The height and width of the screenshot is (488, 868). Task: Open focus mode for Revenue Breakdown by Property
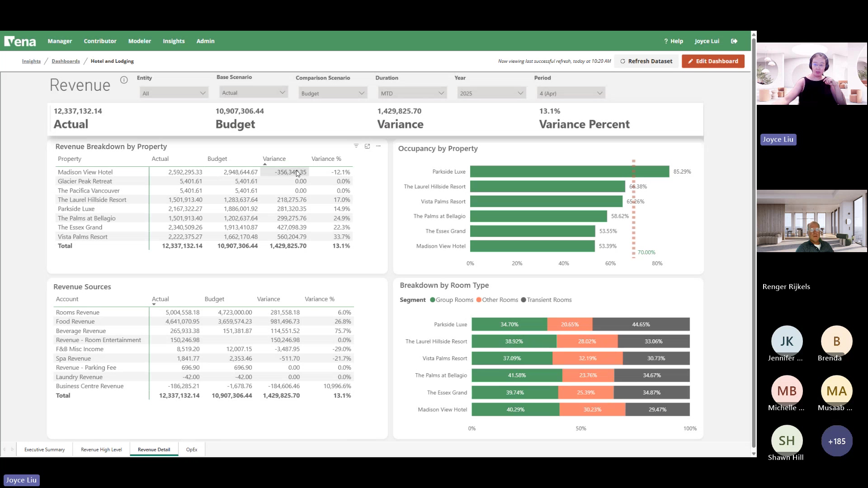click(368, 145)
